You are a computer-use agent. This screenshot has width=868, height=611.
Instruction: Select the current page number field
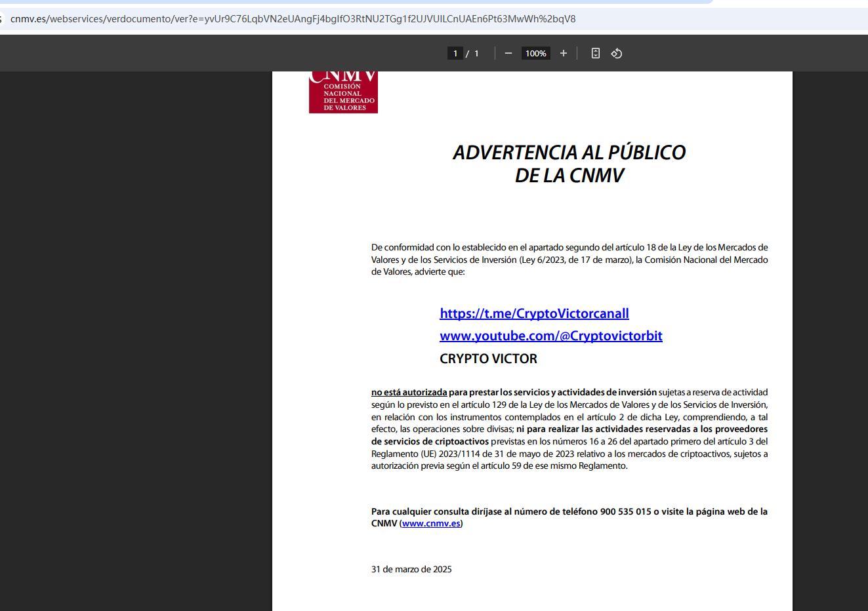pyautogui.click(x=455, y=53)
